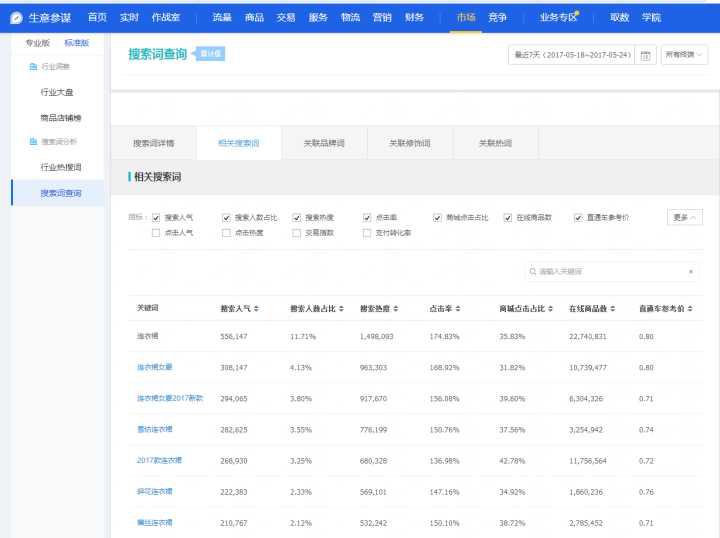Go to 竞争 in the top navigation
The width and height of the screenshot is (720, 538).
497,17
